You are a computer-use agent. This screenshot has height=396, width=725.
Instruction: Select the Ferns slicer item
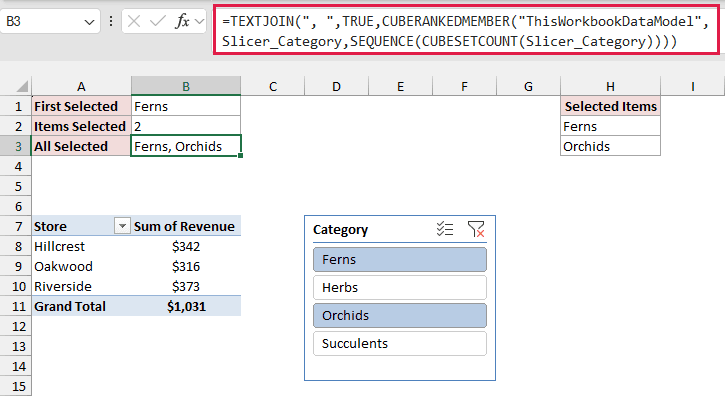coord(400,260)
